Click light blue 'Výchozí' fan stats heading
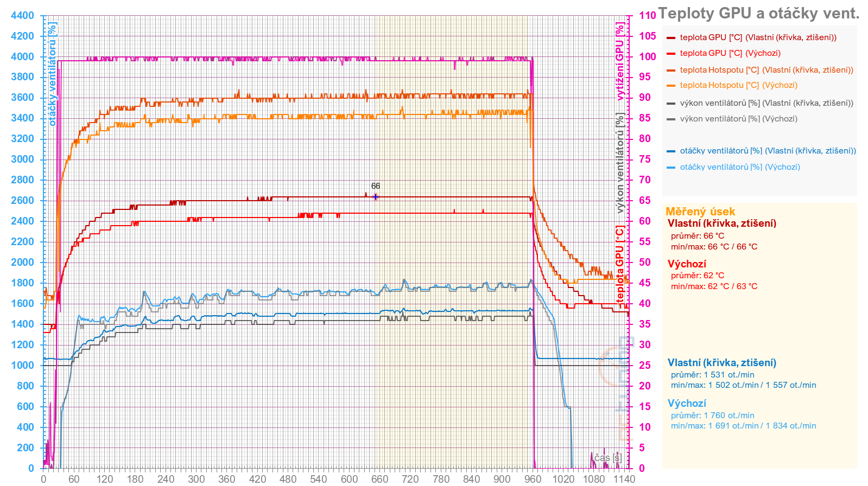Image resolution: width=868 pixels, height=486 pixels. click(687, 404)
